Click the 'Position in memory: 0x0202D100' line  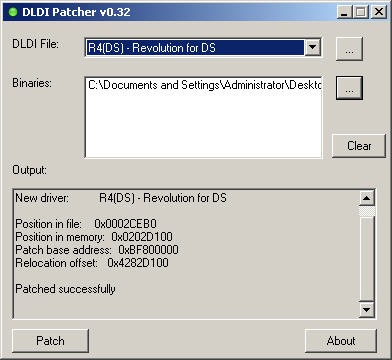pos(94,237)
